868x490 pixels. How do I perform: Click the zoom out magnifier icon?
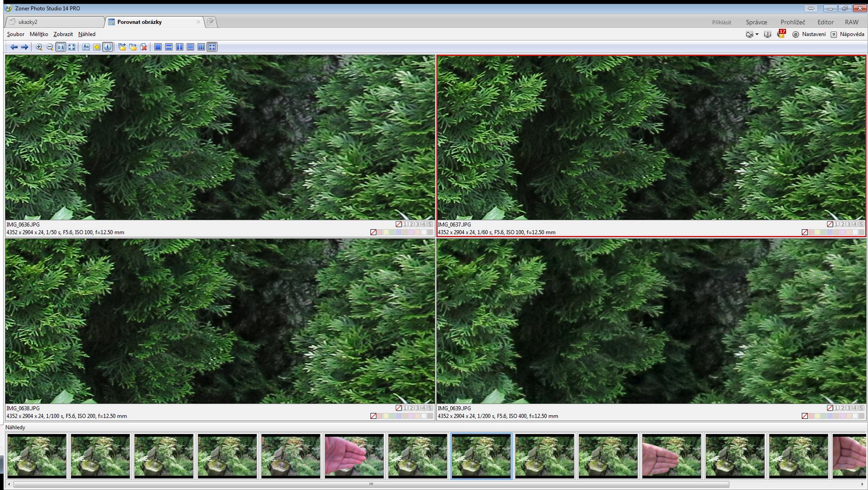[50, 47]
